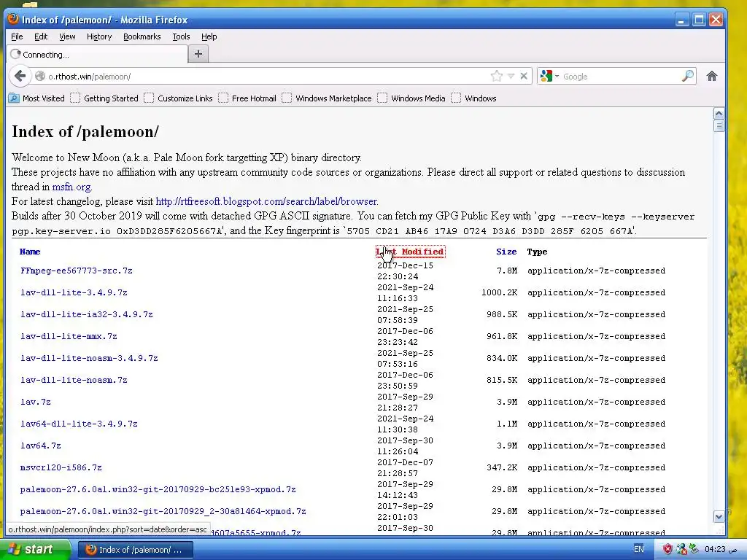Go to the home page icon
This screenshot has width=747, height=560.
[712, 76]
